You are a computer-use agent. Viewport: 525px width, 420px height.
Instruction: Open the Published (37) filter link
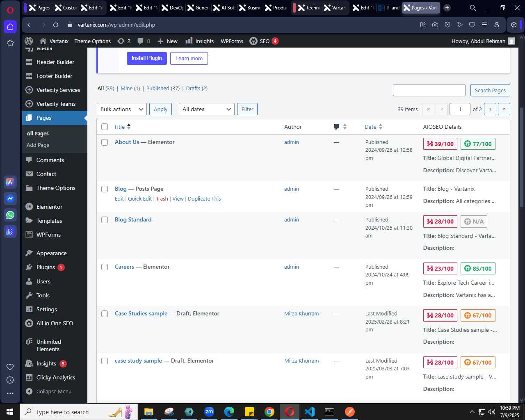click(163, 88)
